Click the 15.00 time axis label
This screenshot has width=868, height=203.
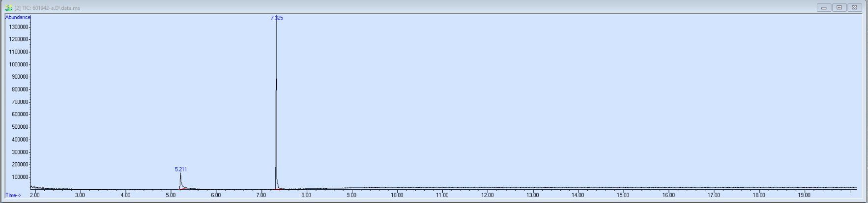[x=623, y=195]
